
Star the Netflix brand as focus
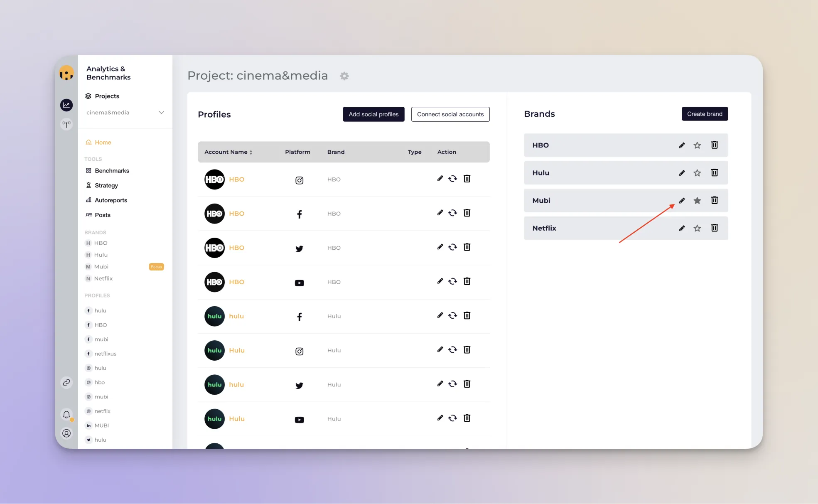697,228
